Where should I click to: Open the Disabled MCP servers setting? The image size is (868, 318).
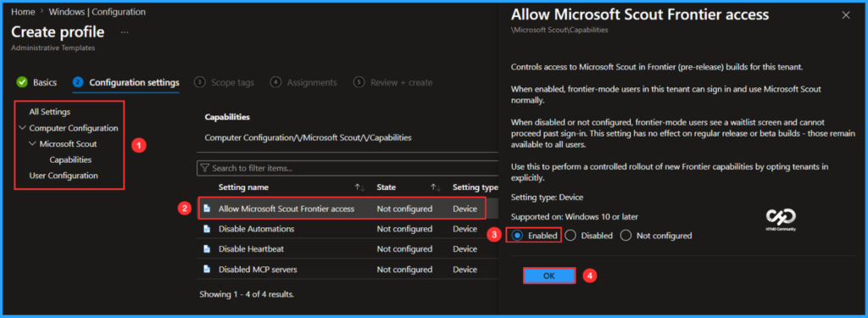258,270
